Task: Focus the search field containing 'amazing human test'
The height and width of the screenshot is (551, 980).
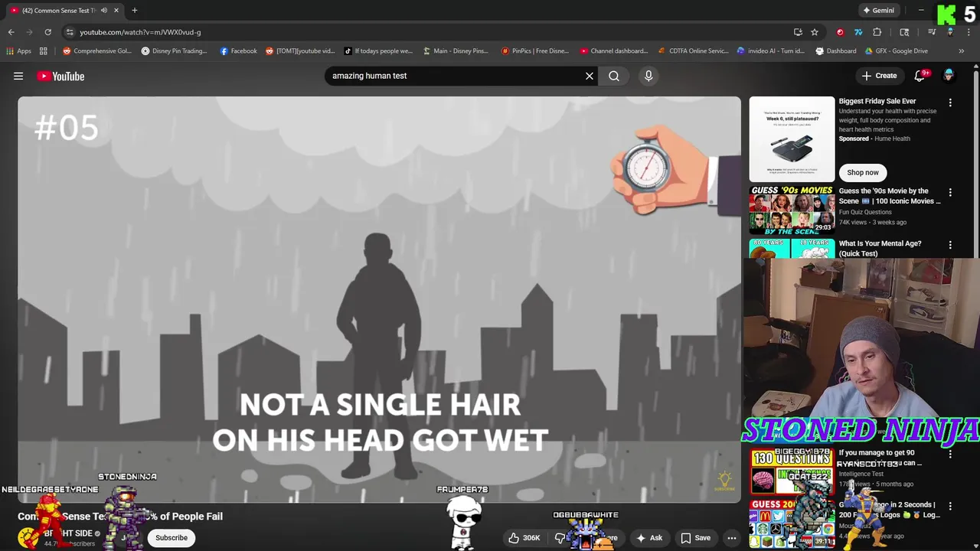Action: (456, 76)
